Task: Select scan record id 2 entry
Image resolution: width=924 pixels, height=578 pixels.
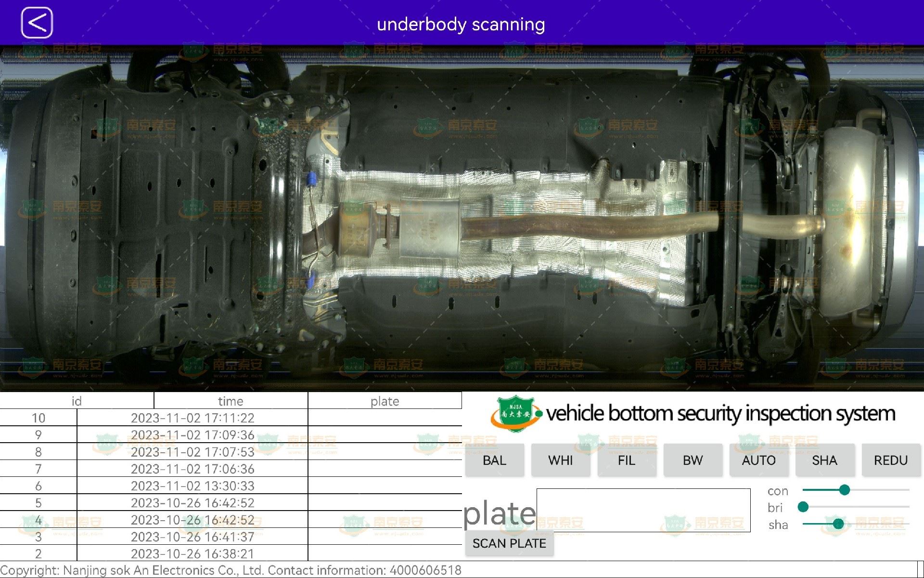Action: [231, 554]
